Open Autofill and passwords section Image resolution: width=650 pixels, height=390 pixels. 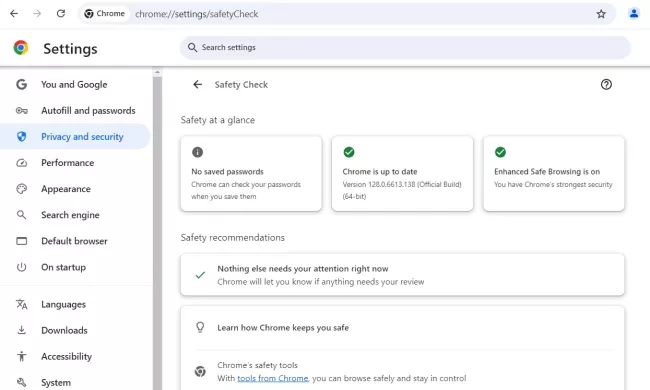click(75, 111)
